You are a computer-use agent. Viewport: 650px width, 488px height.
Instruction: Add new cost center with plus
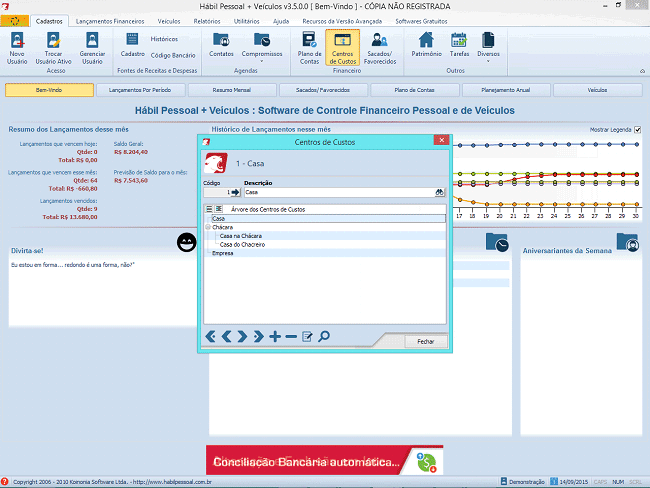point(275,336)
